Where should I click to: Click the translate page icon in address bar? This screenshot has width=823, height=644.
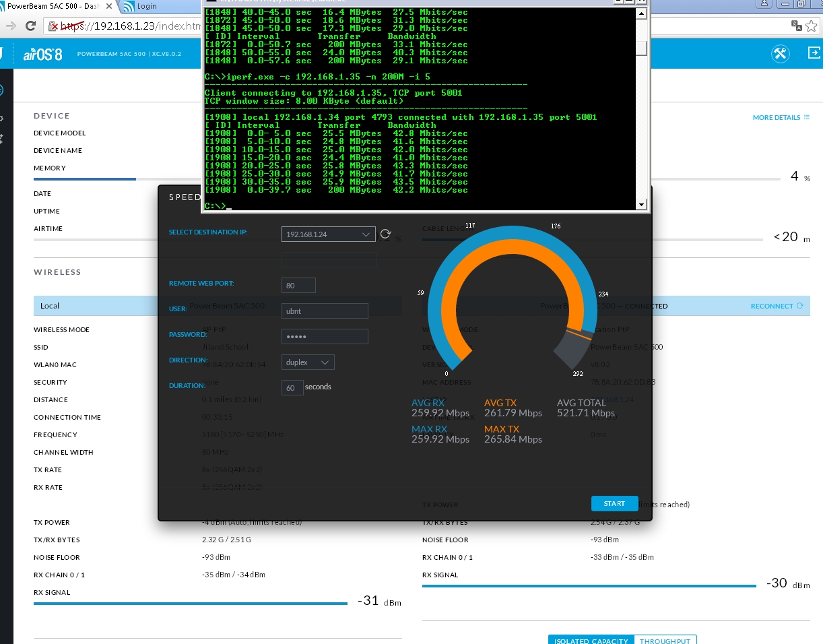[x=796, y=26]
